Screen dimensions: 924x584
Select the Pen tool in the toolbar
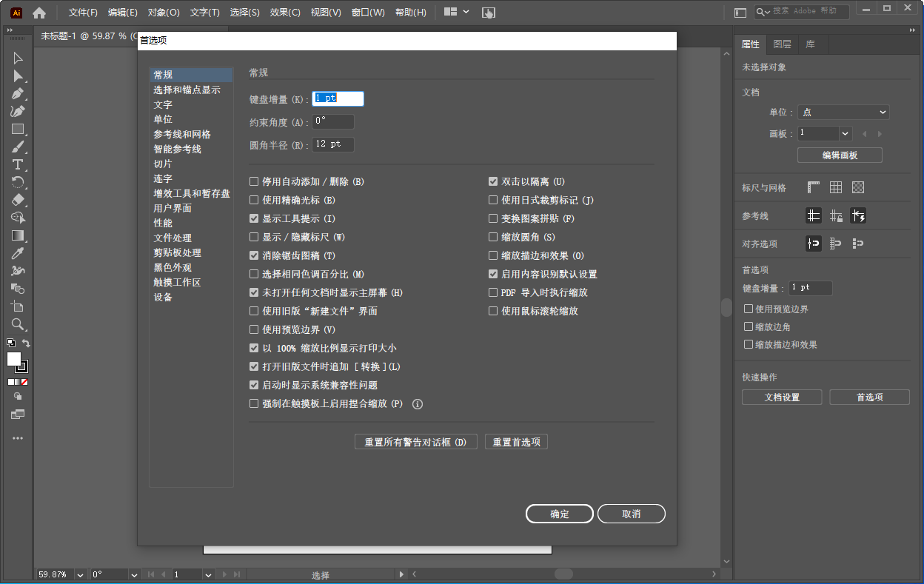click(16, 95)
